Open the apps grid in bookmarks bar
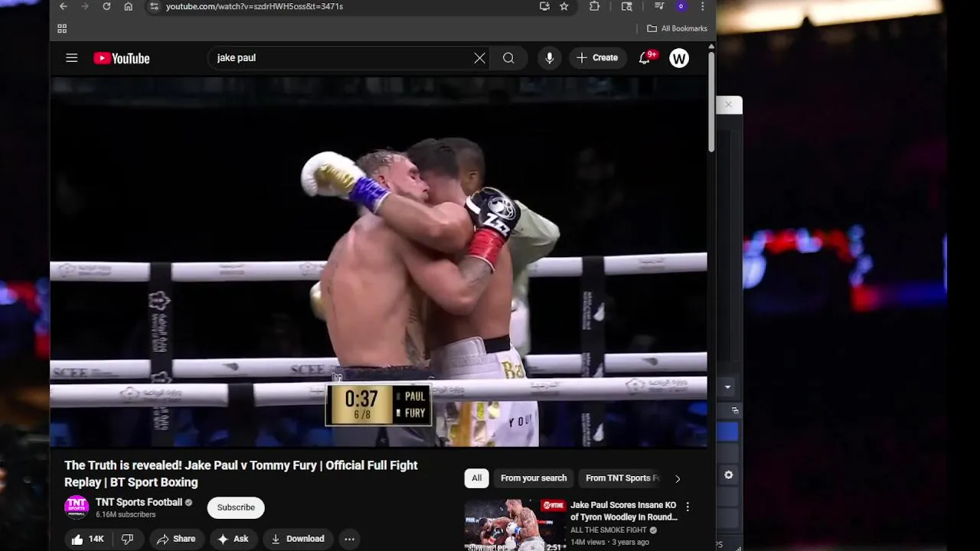The height and width of the screenshot is (551, 980). pos(62,28)
